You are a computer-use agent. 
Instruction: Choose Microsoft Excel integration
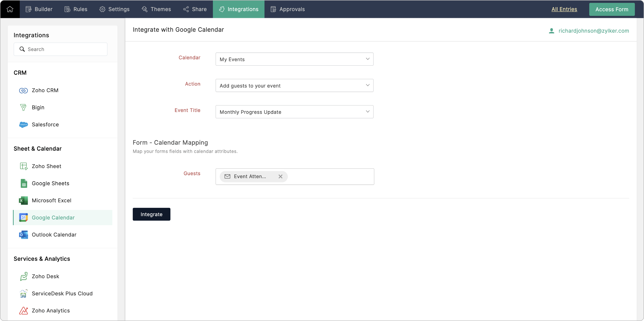tap(52, 200)
